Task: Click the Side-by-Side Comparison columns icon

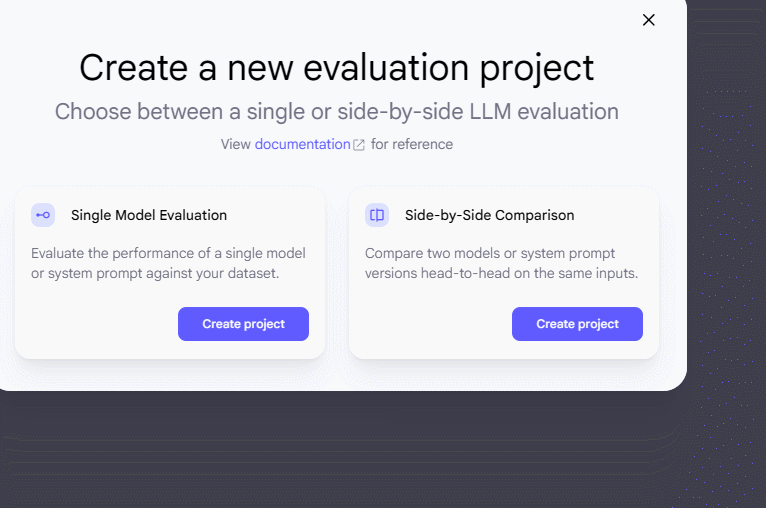Action: (x=377, y=215)
